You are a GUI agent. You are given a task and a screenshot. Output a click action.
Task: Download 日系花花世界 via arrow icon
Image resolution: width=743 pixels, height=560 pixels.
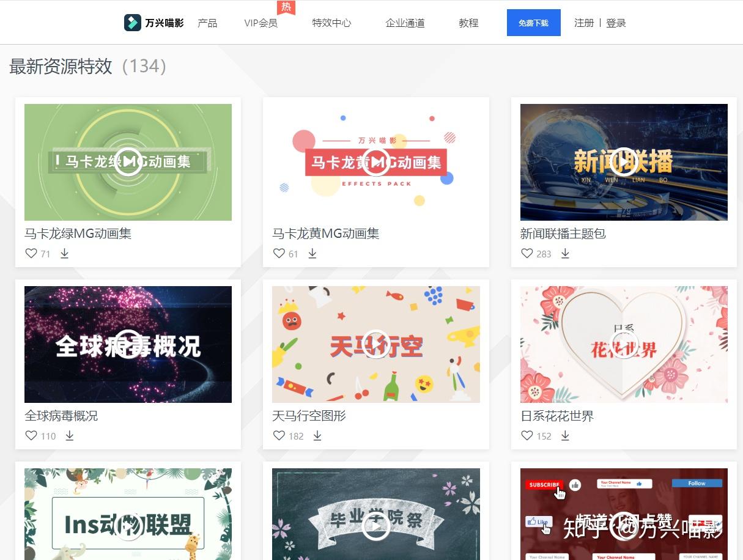[x=565, y=435]
